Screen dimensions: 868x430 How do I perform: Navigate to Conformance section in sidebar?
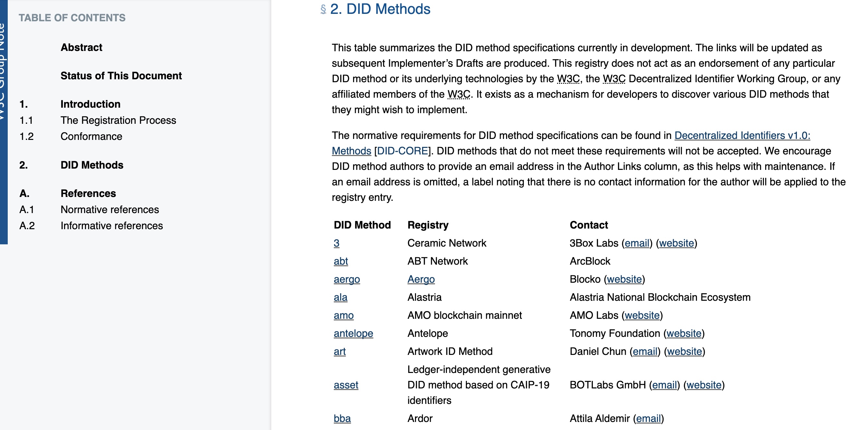point(91,136)
